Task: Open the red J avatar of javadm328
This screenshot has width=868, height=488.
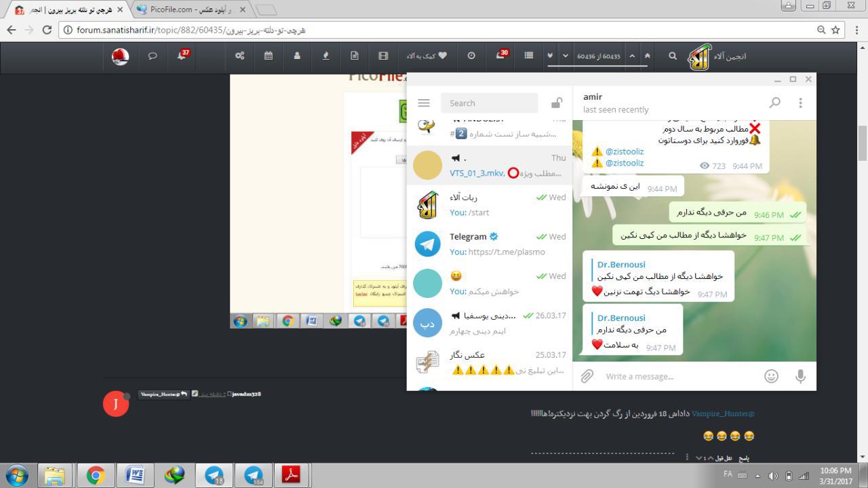Action: (116, 404)
